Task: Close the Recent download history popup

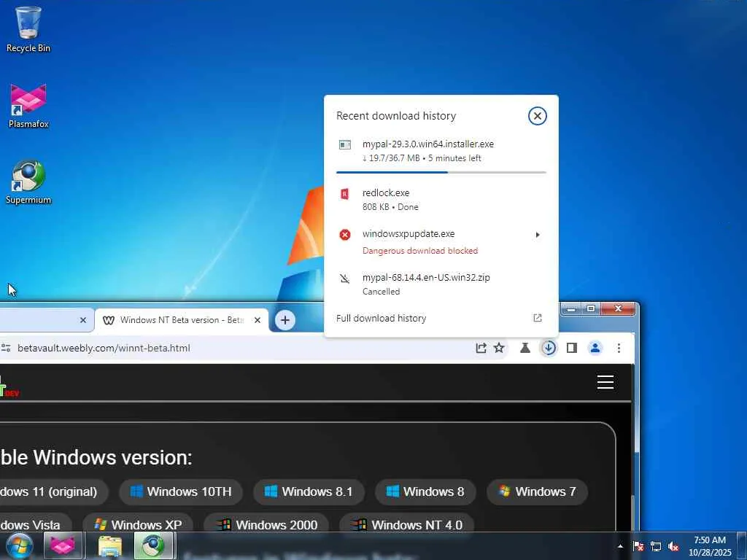Action: (x=537, y=116)
